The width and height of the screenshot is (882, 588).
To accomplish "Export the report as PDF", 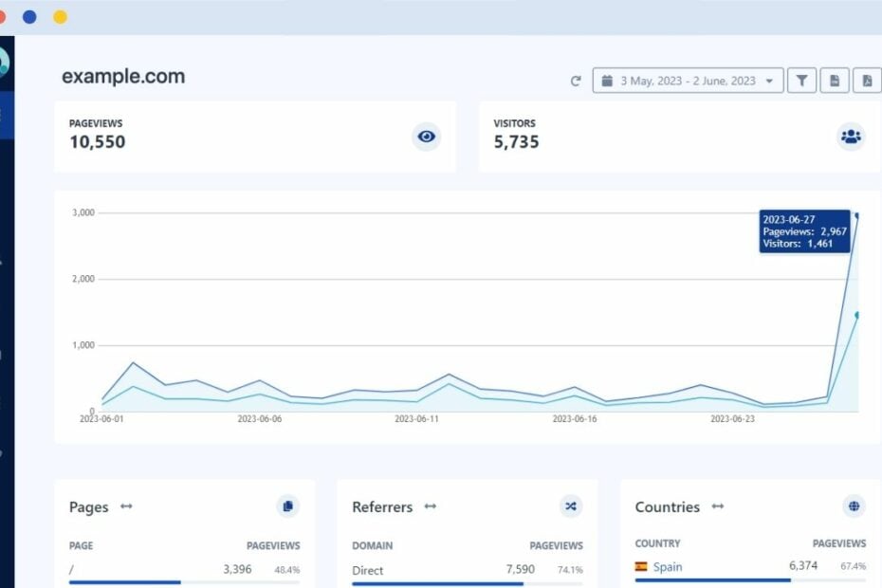I will click(866, 81).
